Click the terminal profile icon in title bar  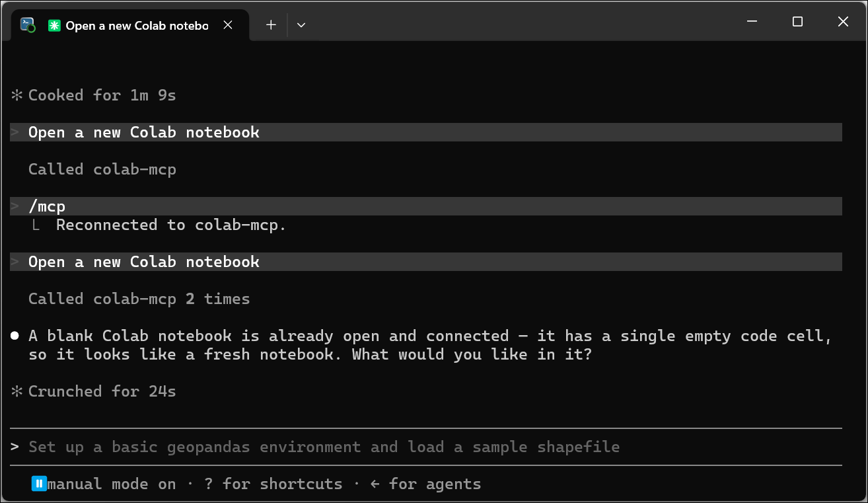tap(28, 25)
